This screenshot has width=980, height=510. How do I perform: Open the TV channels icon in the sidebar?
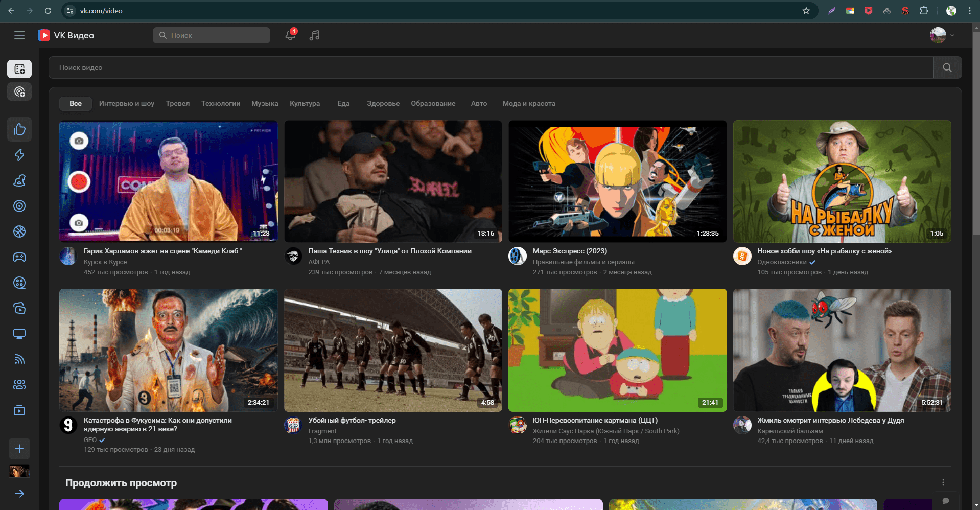[19, 334]
